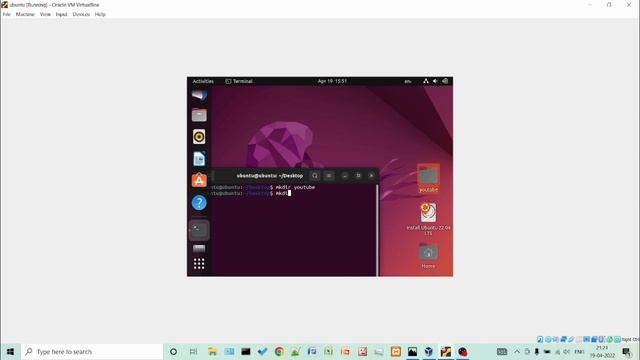Image resolution: width=640 pixels, height=360 pixels.
Task: Select the Home folder on the desktop
Action: (428, 256)
